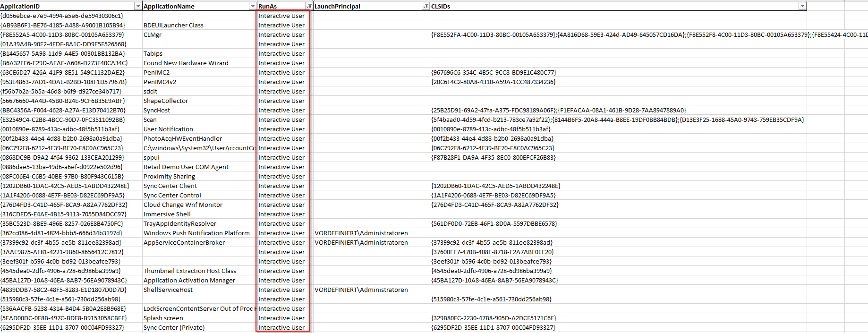Open the ApplicationName column filter dropdown

252,6
